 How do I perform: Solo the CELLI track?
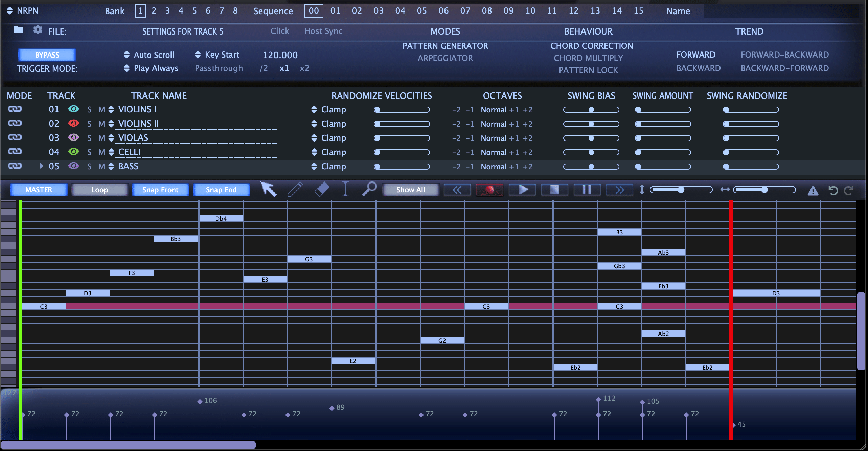(89, 152)
